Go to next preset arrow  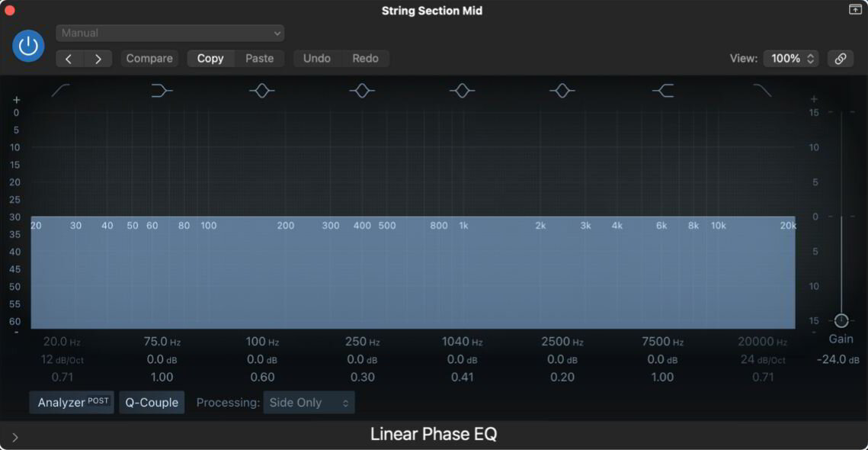pos(98,59)
